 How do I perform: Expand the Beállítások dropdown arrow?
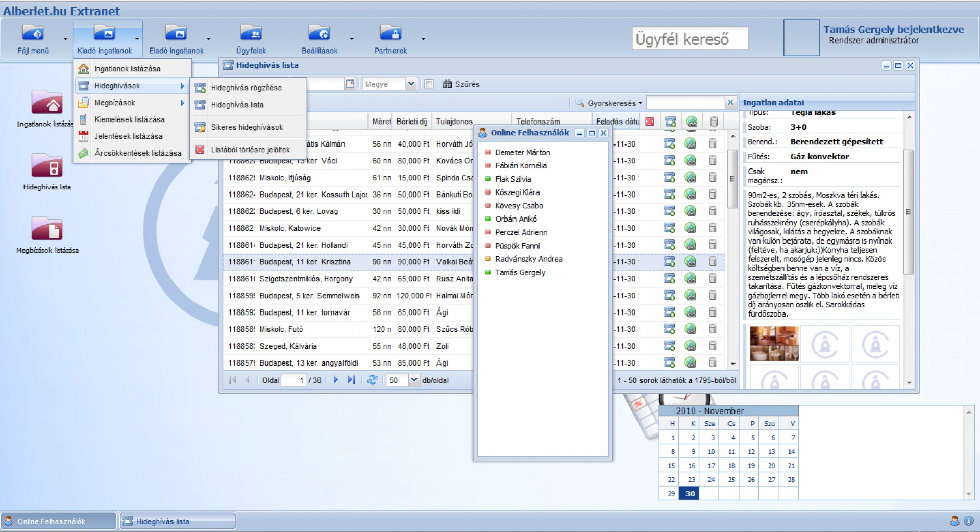pos(352,39)
